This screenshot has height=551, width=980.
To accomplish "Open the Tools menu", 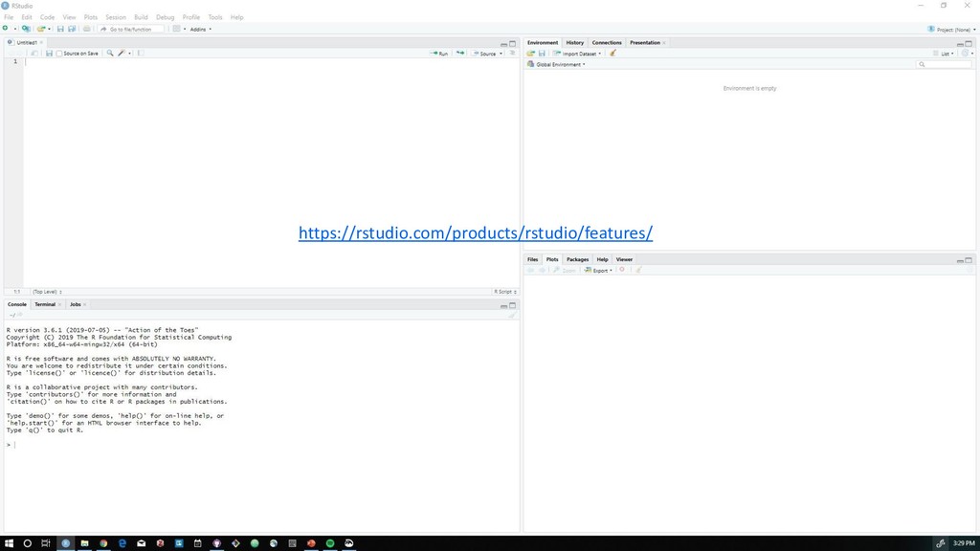I will coord(215,17).
